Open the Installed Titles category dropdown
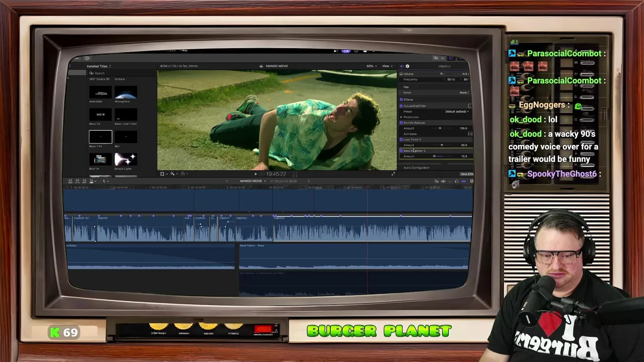Viewport: 644px width, 362px height. point(99,66)
